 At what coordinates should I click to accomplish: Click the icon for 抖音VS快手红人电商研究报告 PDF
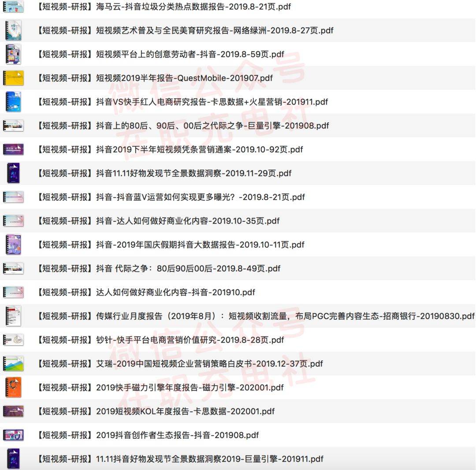(x=13, y=102)
